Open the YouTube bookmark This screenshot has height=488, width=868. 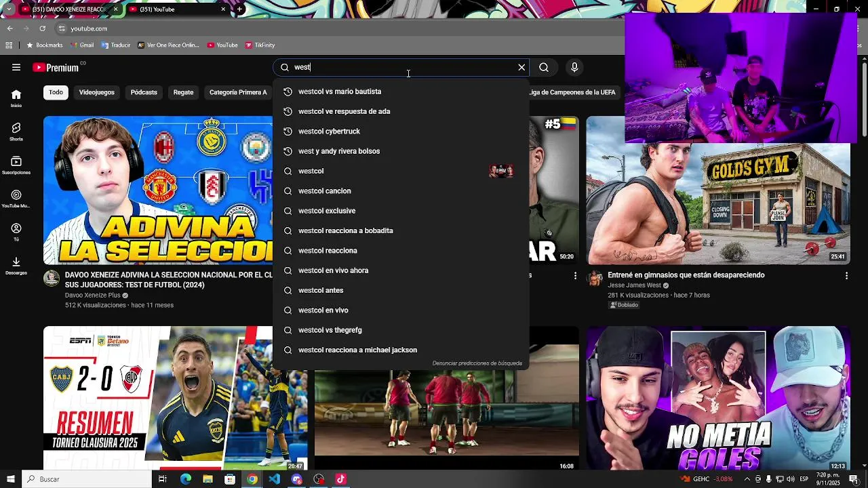[x=222, y=45]
